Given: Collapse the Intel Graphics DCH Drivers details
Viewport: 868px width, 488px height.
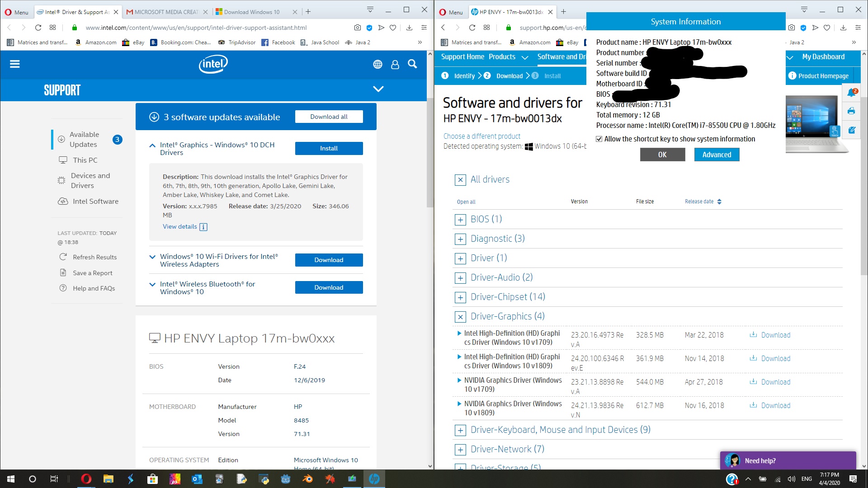Looking at the screenshot, I should tap(152, 145).
